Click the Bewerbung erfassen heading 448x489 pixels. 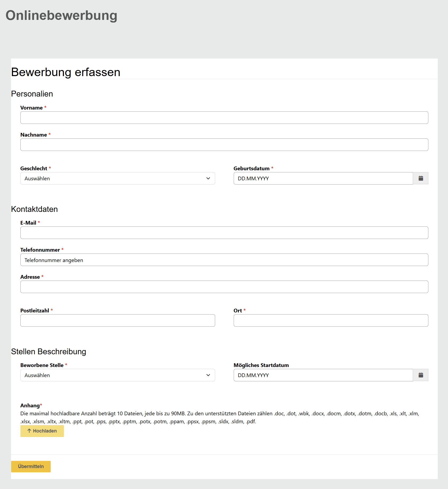[x=66, y=72]
